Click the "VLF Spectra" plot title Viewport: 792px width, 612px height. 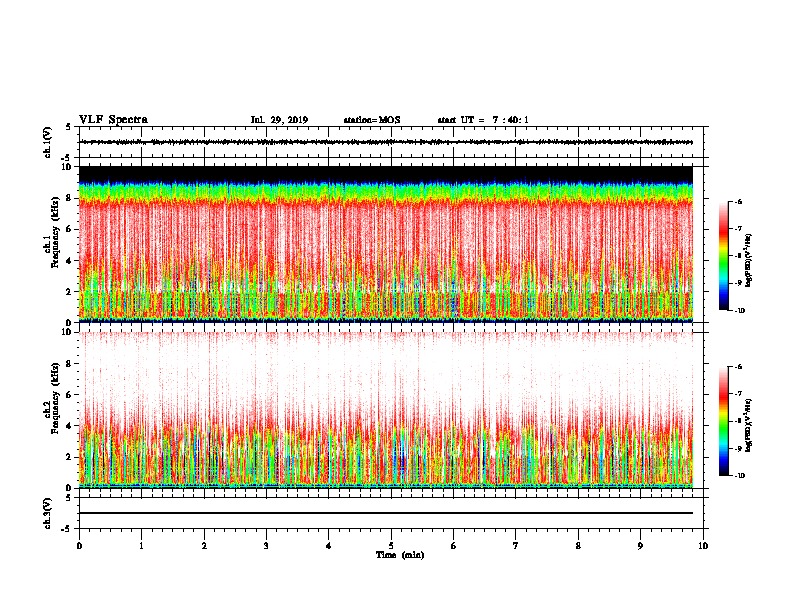pyautogui.click(x=113, y=120)
